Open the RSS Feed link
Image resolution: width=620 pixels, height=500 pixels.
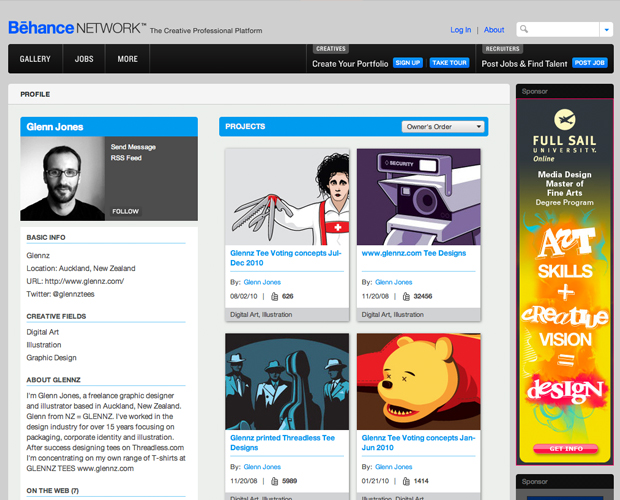click(126, 158)
